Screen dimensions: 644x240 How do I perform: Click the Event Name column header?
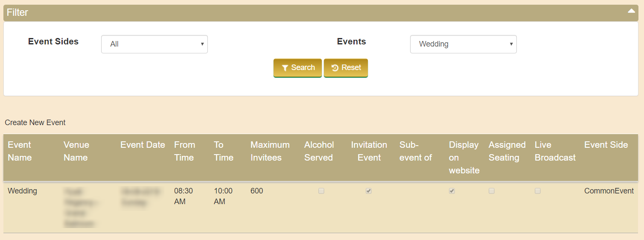[x=20, y=151]
